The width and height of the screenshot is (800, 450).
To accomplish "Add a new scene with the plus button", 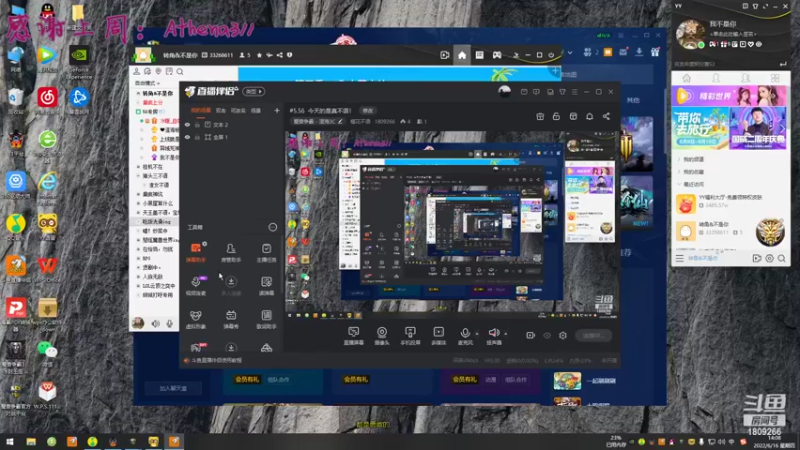I will click(x=277, y=110).
